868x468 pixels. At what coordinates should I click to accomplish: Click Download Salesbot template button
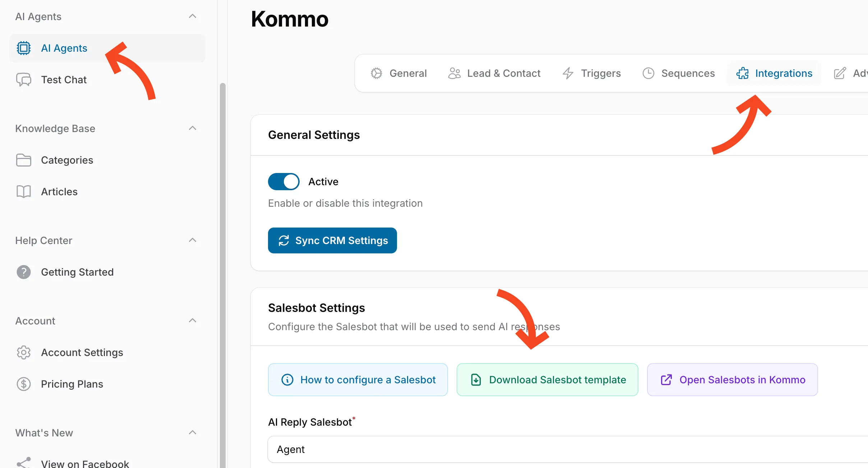pyautogui.click(x=547, y=380)
